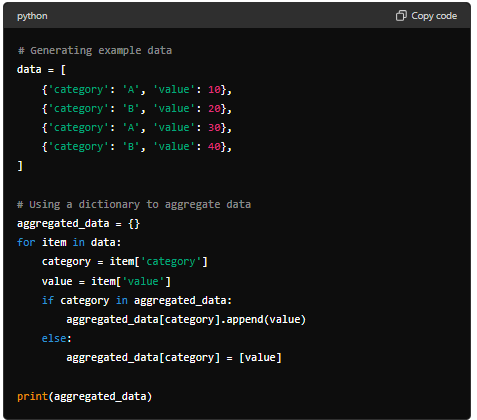Click the 'aggregated_data = {}' line
477x420 pixels.
click(78, 224)
